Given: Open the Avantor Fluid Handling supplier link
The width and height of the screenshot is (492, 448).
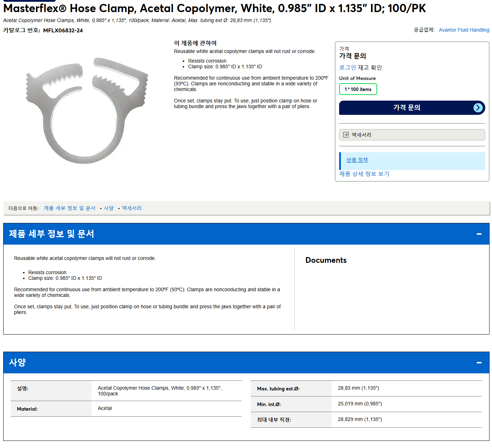Looking at the screenshot, I should (464, 30).
